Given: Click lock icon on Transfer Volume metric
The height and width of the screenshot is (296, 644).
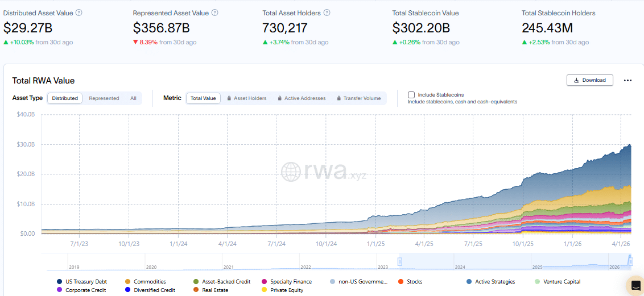Looking at the screenshot, I should point(339,98).
